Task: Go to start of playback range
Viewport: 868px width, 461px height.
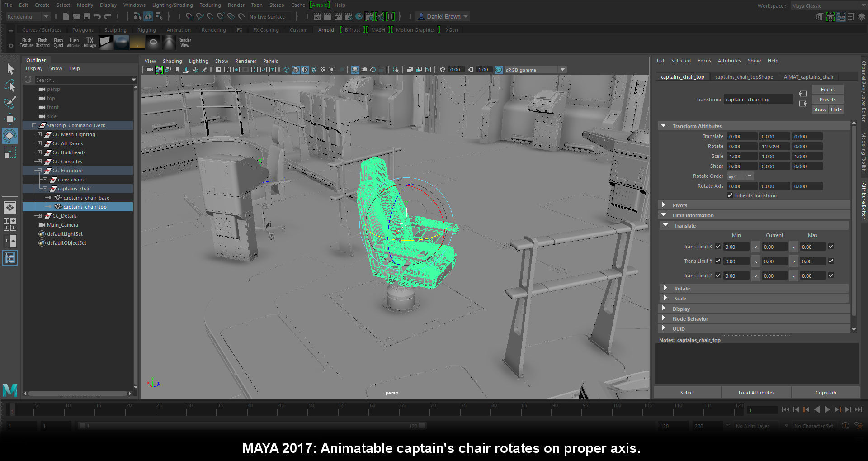Action: coord(786,409)
